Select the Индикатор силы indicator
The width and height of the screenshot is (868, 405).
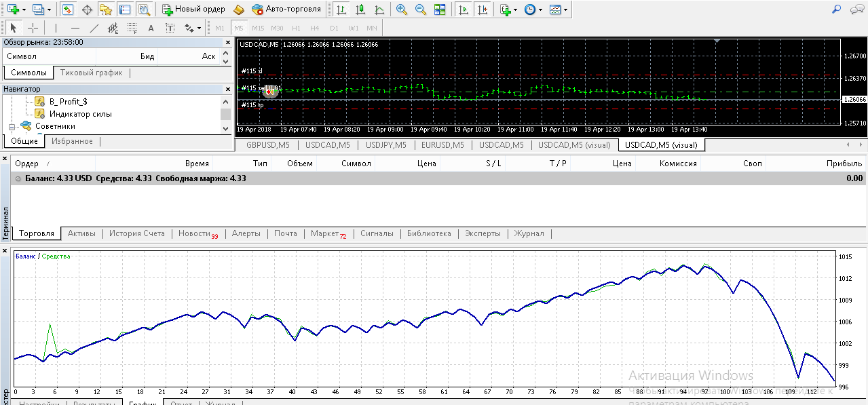pyautogui.click(x=80, y=114)
